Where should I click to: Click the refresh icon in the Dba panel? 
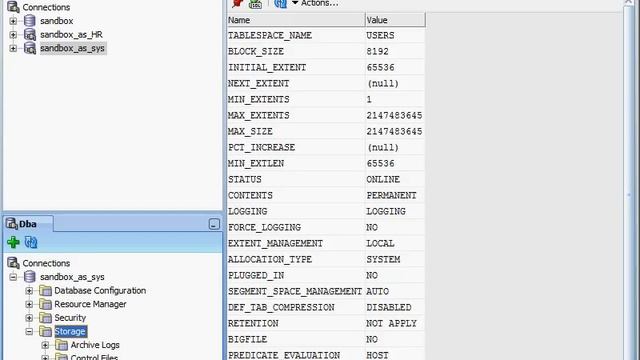(x=31, y=242)
